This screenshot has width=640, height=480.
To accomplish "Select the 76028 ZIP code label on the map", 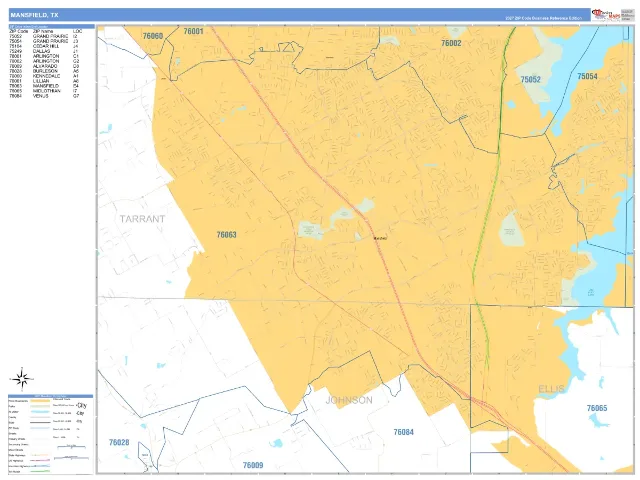I will tap(119, 442).
